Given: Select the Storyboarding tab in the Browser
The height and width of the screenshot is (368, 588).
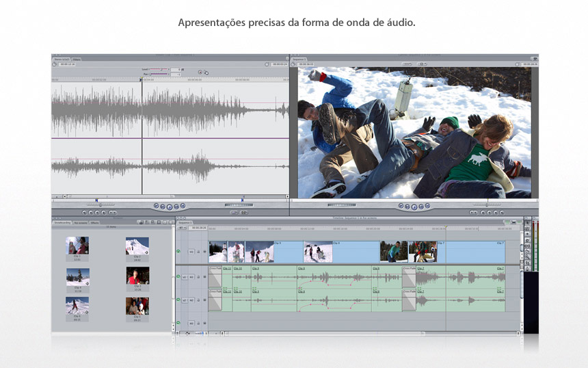Looking at the screenshot, I should (x=62, y=222).
